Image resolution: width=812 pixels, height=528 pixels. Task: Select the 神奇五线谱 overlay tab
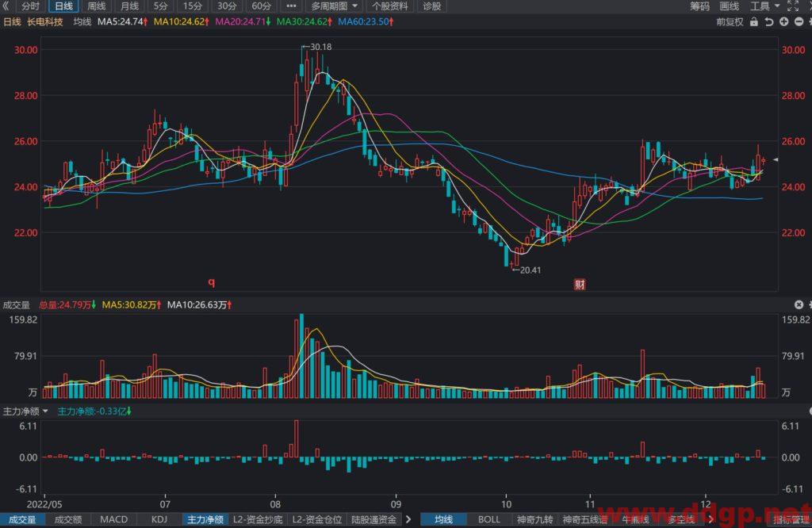(585, 520)
